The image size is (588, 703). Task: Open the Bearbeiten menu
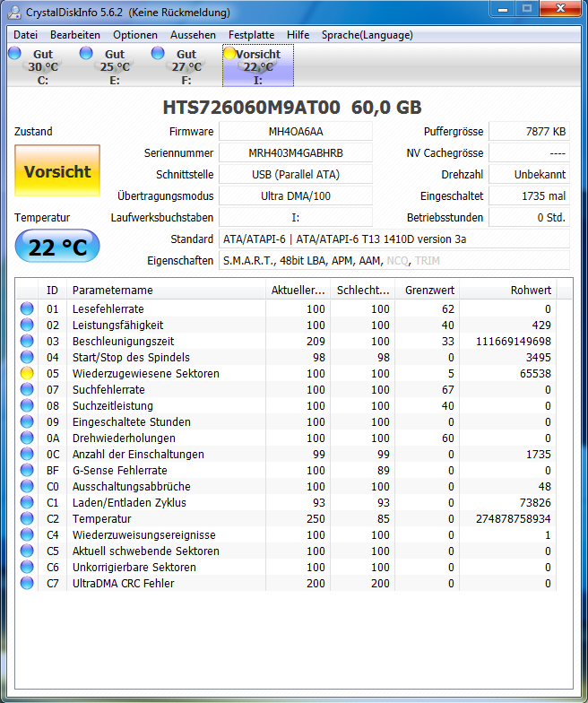pyautogui.click(x=75, y=35)
